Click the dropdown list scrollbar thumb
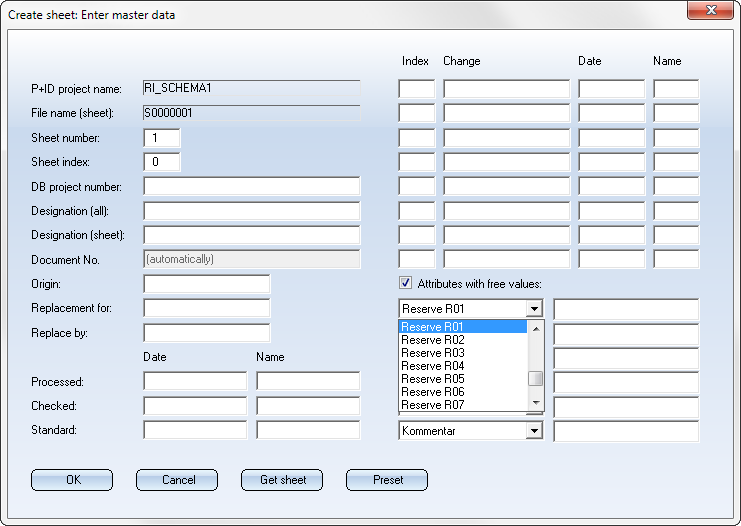741x526 pixels. 536,378
